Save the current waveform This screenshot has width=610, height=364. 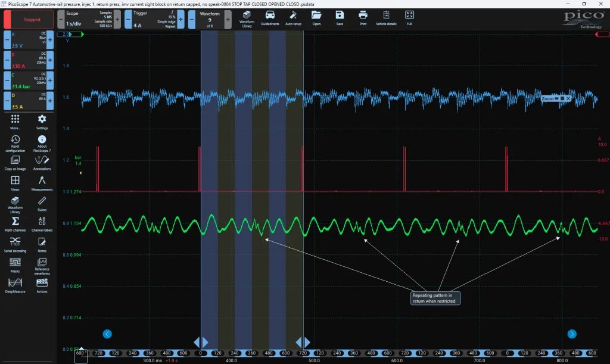pos(340,18)
